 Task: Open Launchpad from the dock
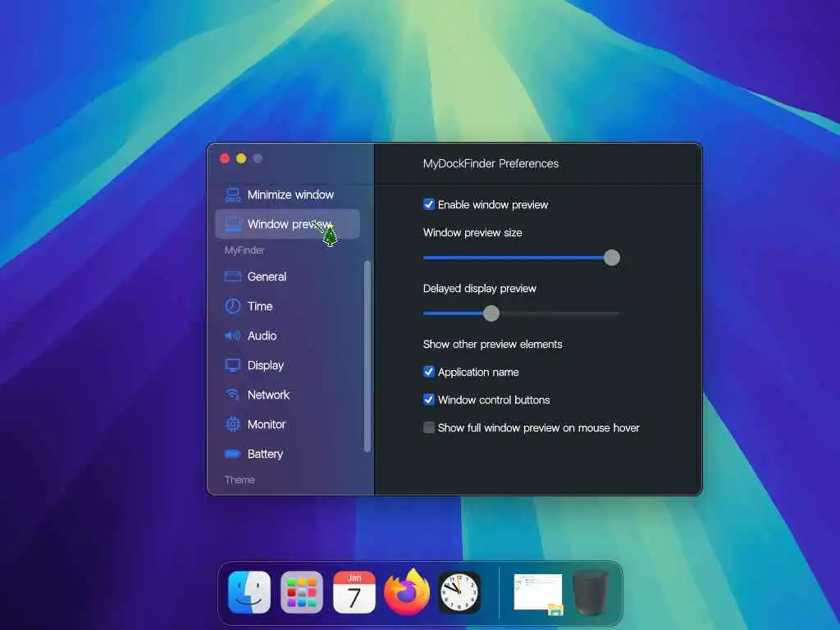[302, 592]
